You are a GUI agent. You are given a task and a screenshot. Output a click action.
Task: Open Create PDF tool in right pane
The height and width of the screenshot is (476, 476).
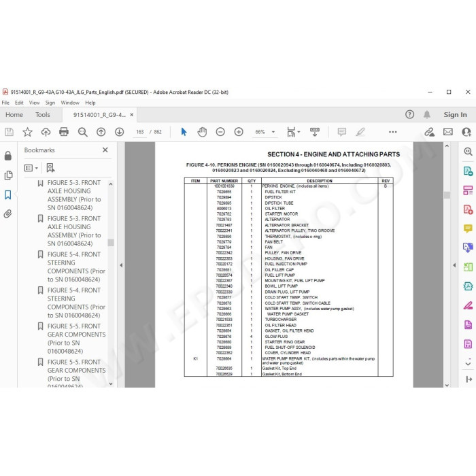468,209
